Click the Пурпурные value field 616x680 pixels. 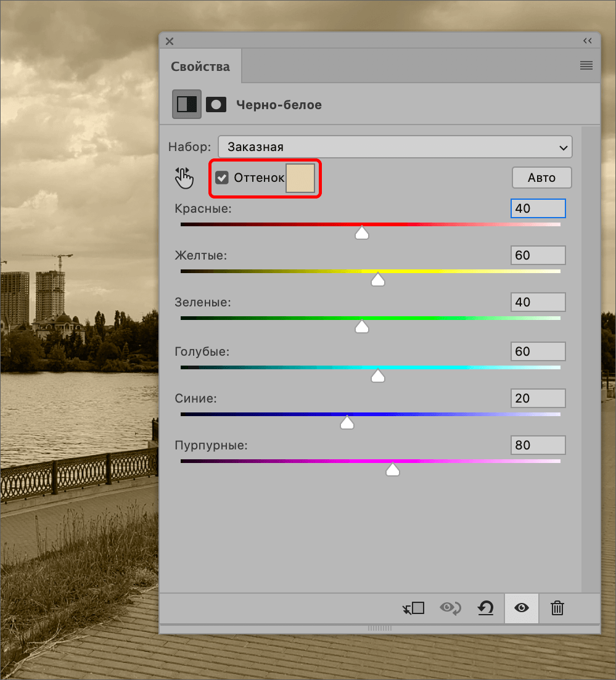[x=538, y=445]
